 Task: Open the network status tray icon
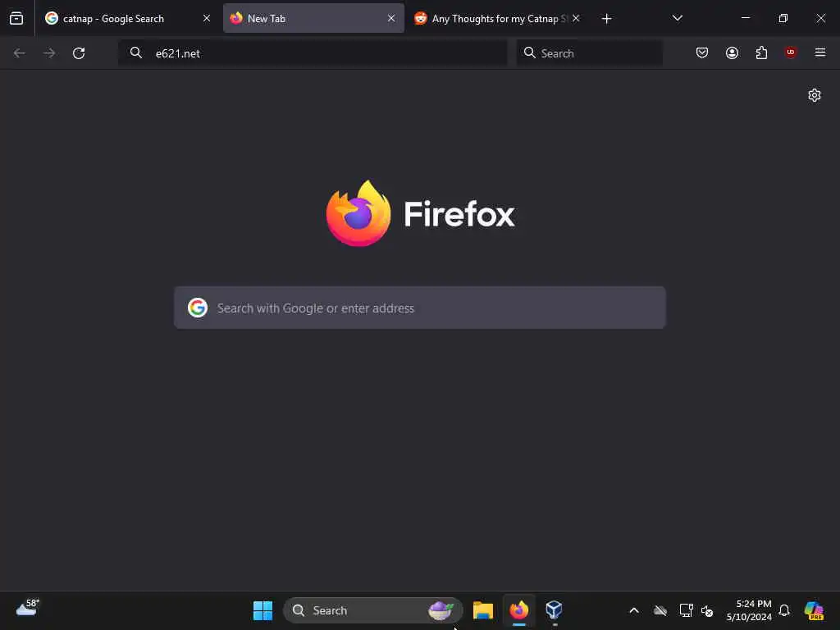click(x=686, y=610)
